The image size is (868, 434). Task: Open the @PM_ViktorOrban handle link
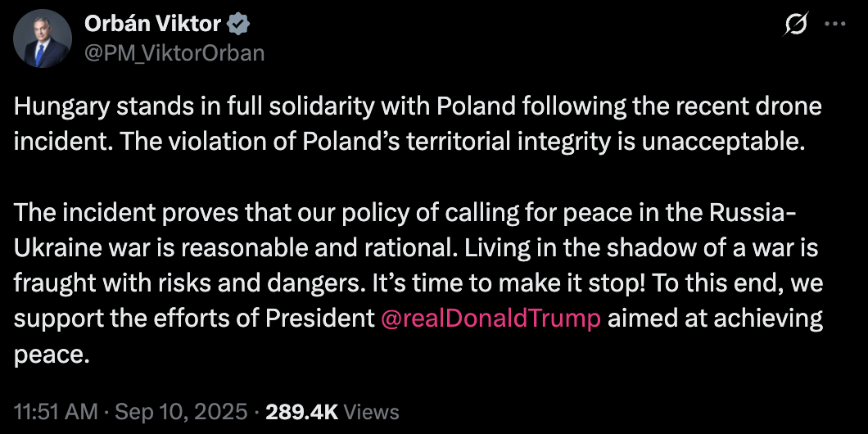(x=174, y=52)
